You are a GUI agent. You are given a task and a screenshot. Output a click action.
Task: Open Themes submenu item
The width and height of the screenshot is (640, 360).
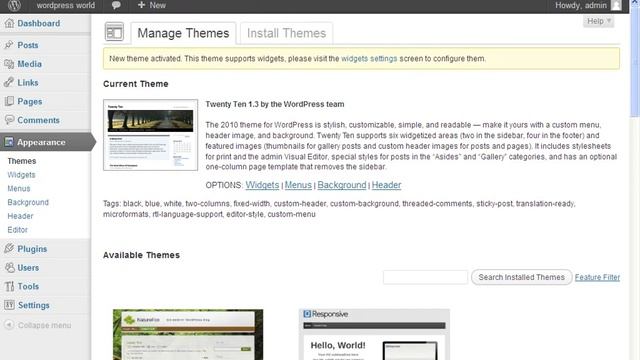(22, 161)
